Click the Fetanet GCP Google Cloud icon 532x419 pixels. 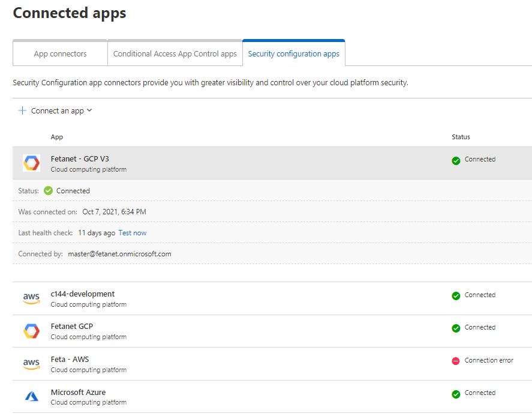coord(31,331)
